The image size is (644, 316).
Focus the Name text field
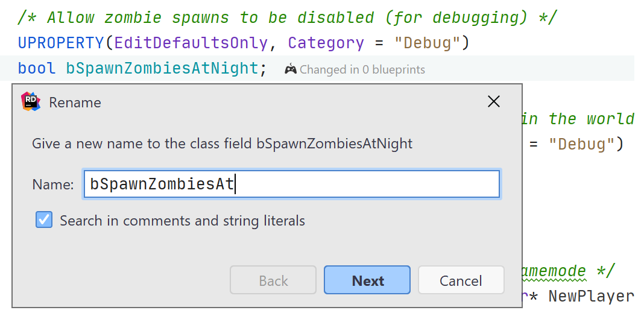[291, 184]
